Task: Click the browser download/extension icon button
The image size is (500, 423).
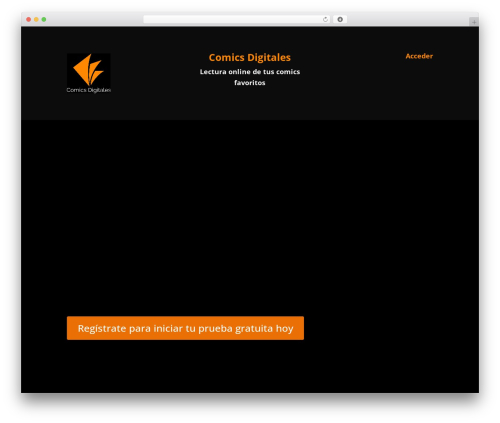Action: pyautogui.click(x=340, y=19)
